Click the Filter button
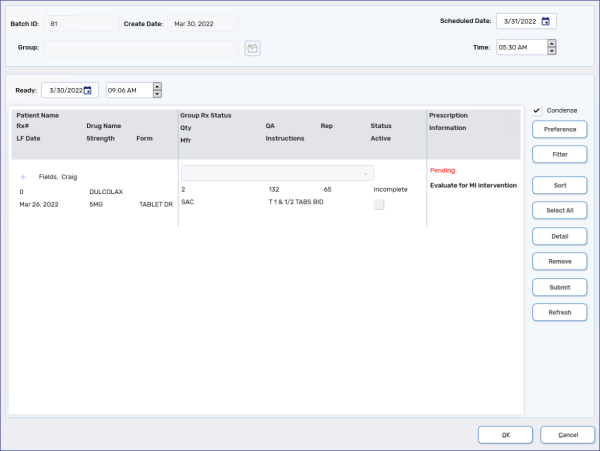 coord(560,154)
